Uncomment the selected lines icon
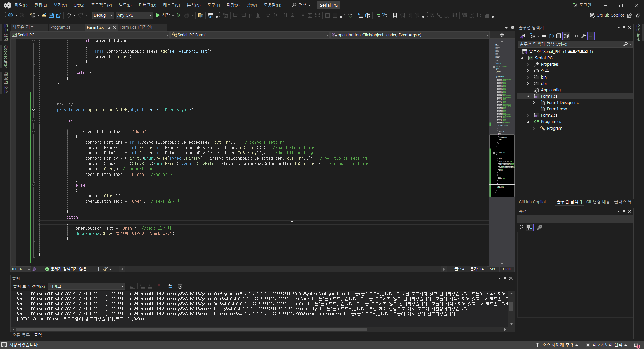This screenshot has width=644, height=349. click(385, 15)
